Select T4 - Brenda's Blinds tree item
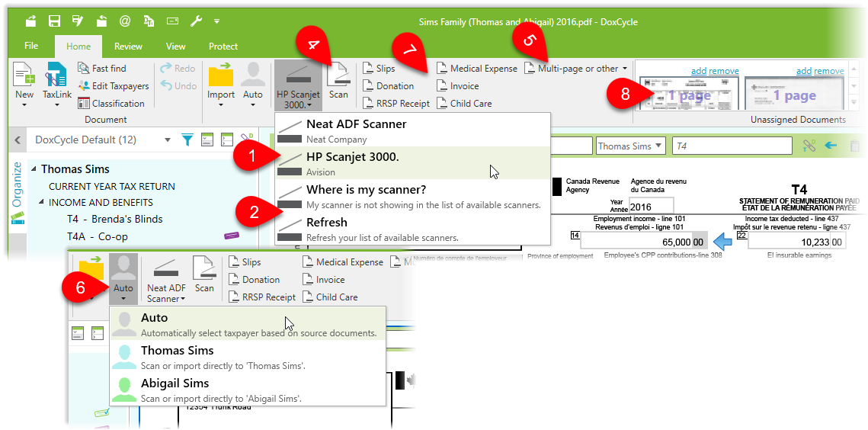 coord(114,219)
